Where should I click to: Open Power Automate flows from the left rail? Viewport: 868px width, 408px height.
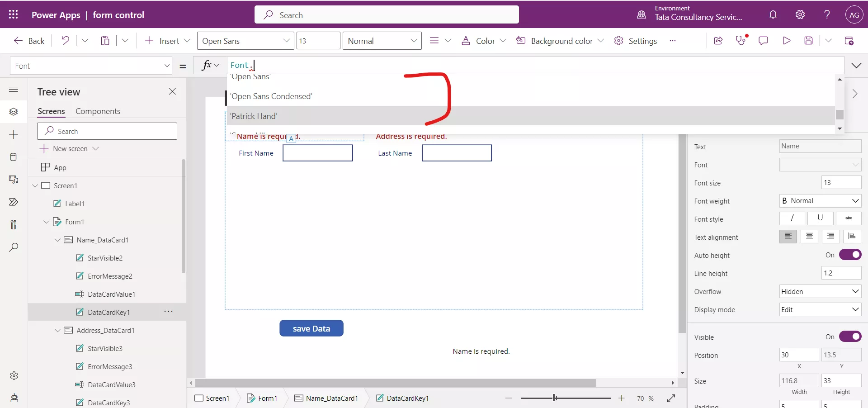pos(14,202)
